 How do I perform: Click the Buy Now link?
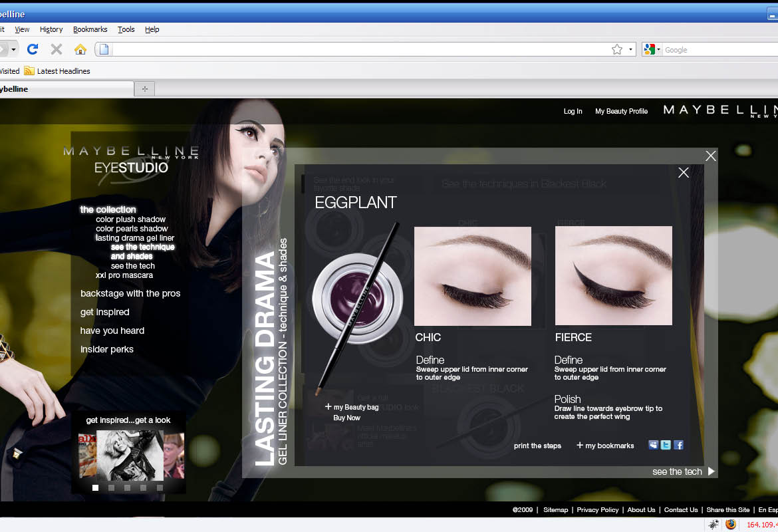pyautogui.click(x=346, y=418)
